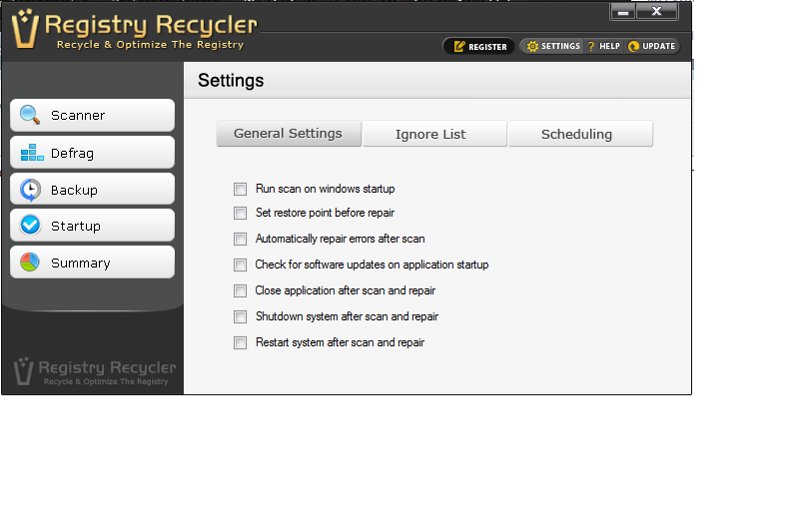Image resolution: width=799 pixels, height=532 pixels.
Task: Check Set restore point before repair
Action: tap(240, 213)
